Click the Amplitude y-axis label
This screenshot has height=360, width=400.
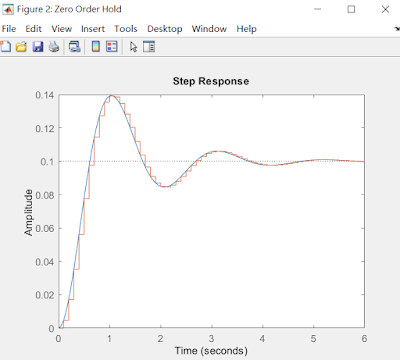tap(29, 212)
